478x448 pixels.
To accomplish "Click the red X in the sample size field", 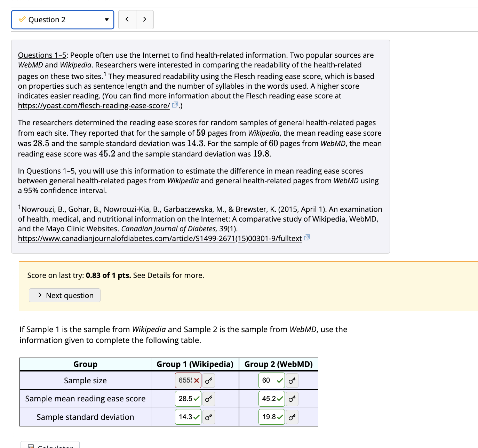I will pyautogui.click(x=196, y=380).
